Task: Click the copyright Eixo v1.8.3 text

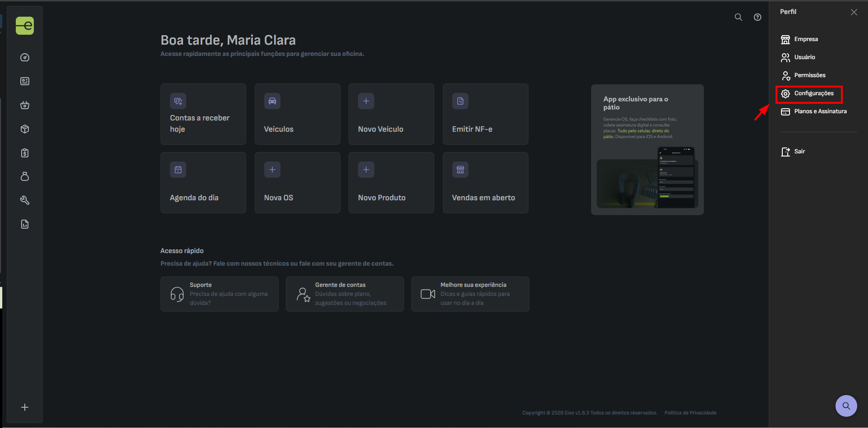Action: coord(590,413)
